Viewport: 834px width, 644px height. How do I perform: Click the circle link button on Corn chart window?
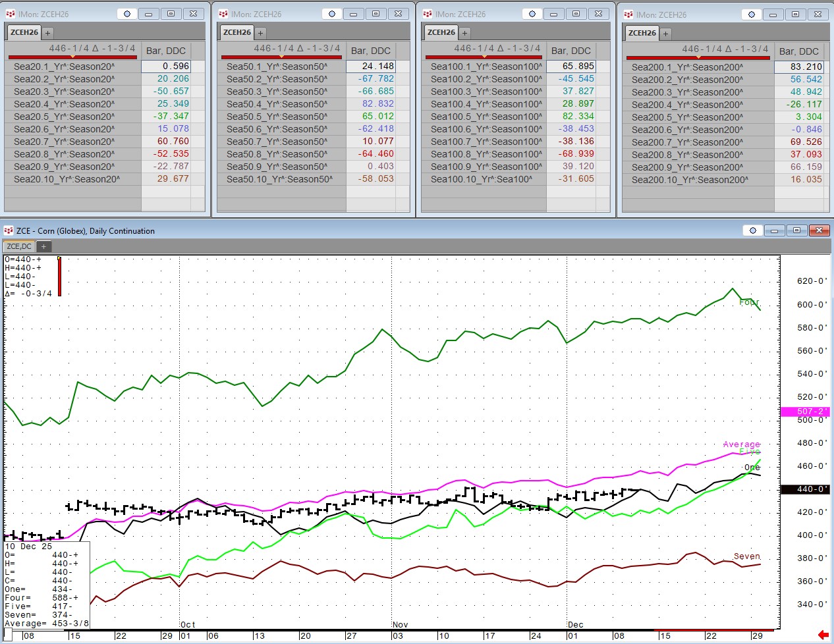752,230
